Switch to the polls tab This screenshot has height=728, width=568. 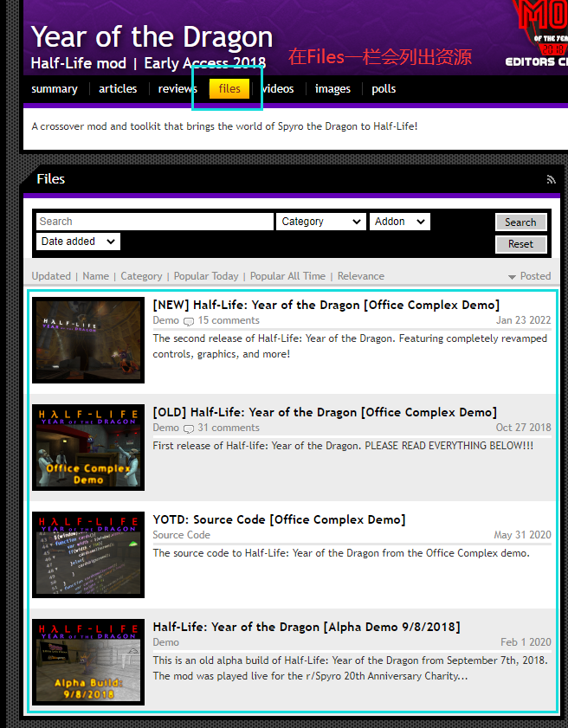(x=384, y=88)
